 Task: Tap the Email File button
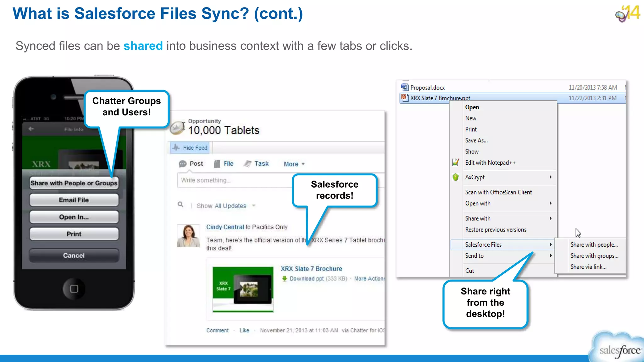pos(74,200)
